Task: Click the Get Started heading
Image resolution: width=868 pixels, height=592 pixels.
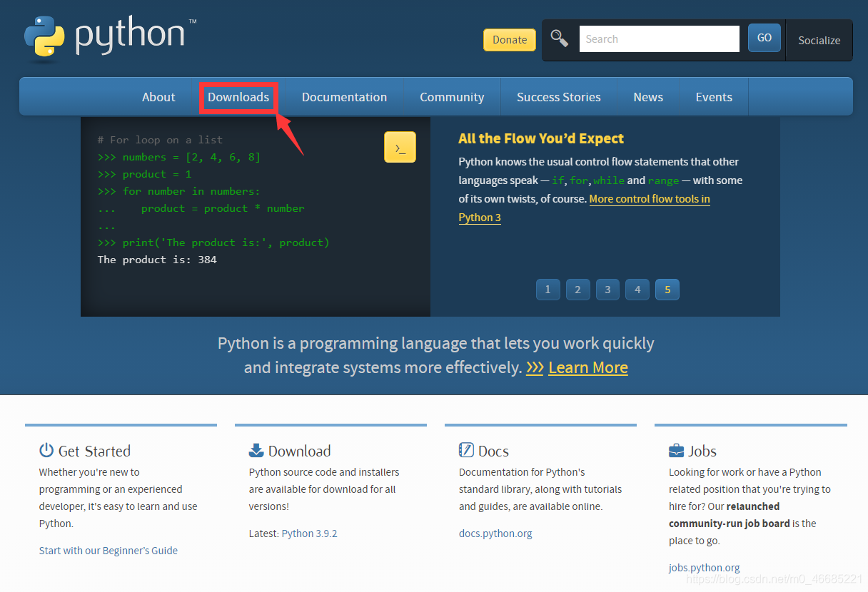Action: 94,451
